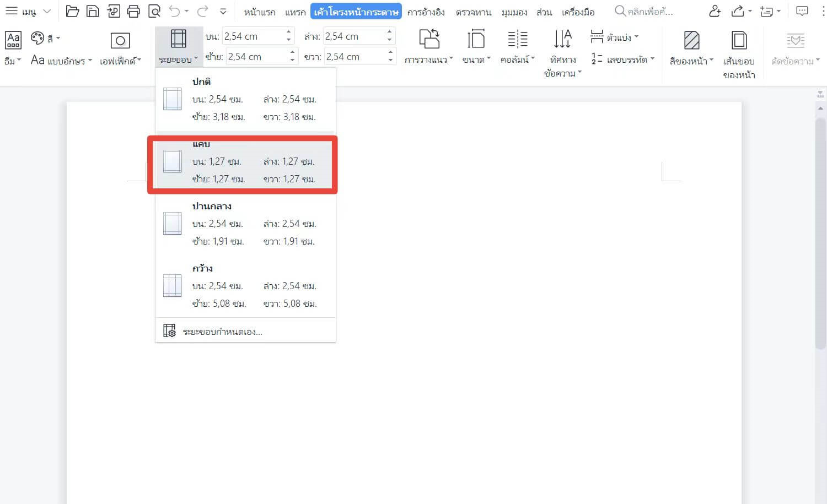The width and height of the screenshot is (827, 504).
Task: Expand the quick access toolbar customize arrow
Action: (x=223, y=11)
